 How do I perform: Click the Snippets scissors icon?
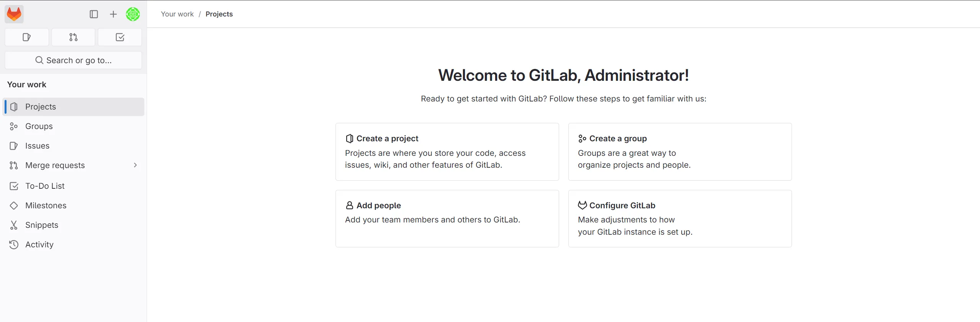pyautogui.click(x=14, y=225)
